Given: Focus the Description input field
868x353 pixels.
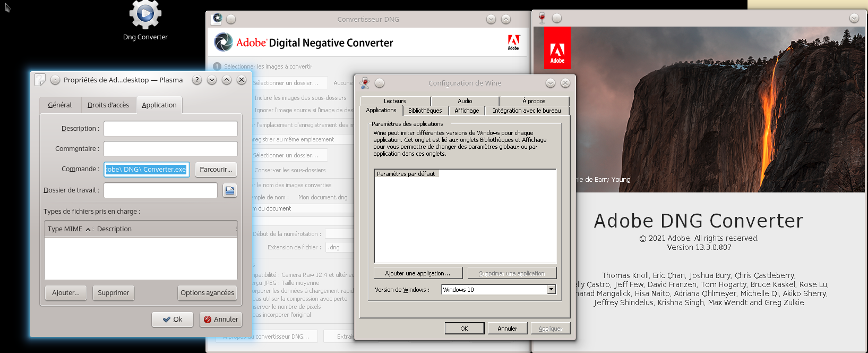Looking at the screenshot, I should (170, 129).
